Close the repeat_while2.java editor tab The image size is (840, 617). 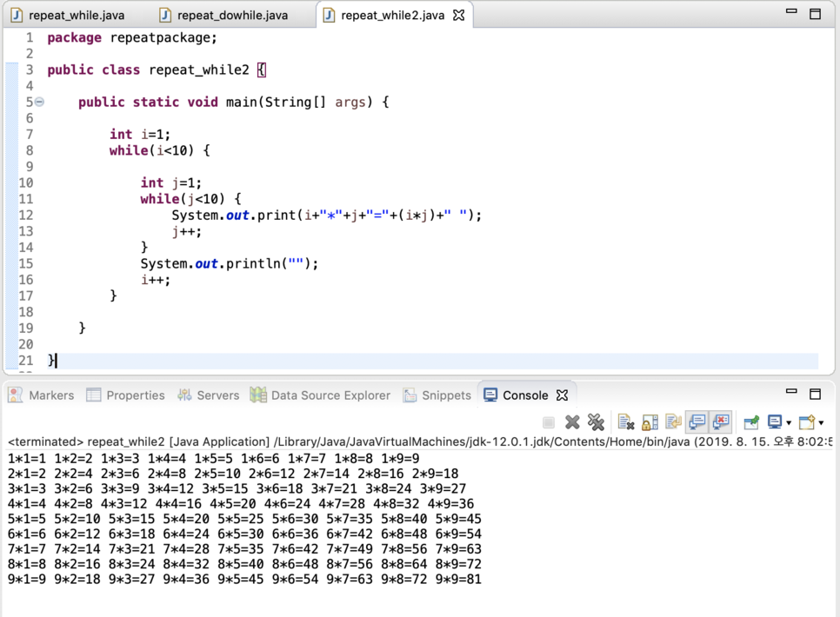(458, 16)
